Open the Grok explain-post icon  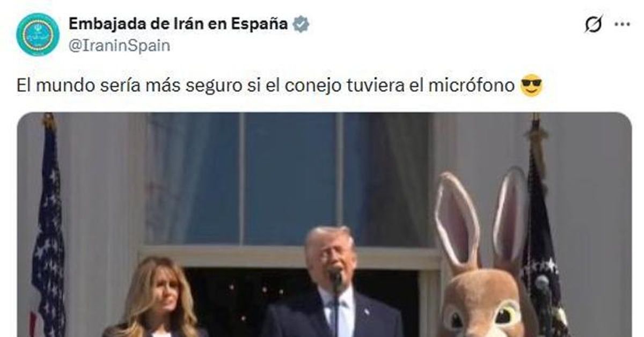tap(594, 24)
